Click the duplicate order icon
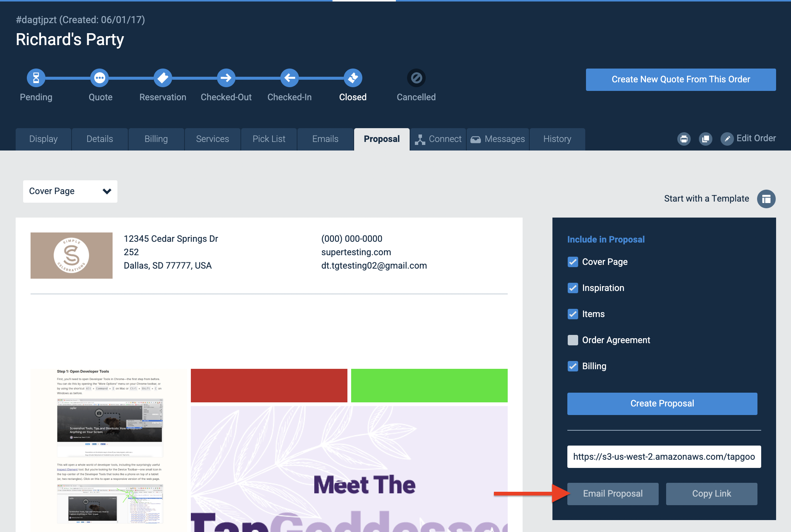The image size is (791, 532). click(x=706, y=139)
